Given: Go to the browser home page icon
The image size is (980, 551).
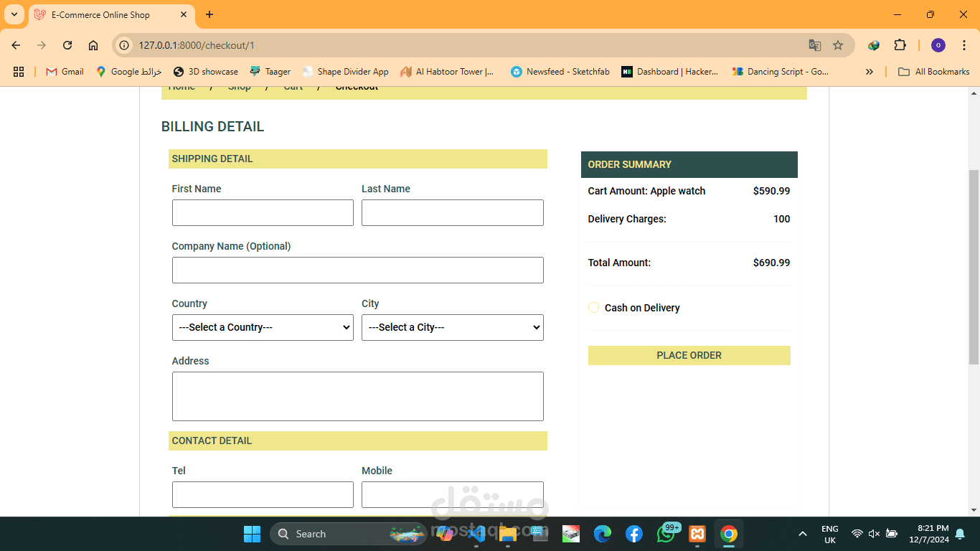Looking at the screenshot, I should point(93,45).
